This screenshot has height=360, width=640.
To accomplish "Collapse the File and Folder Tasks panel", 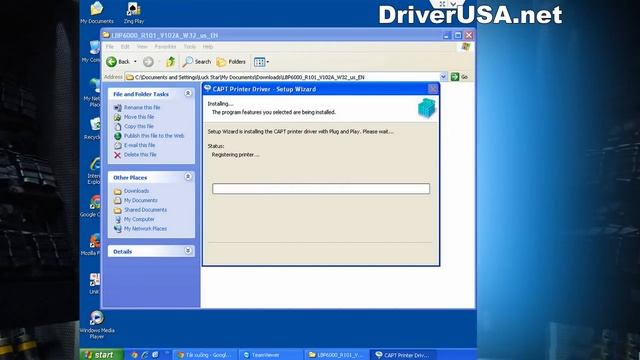I will coord(188,93).
